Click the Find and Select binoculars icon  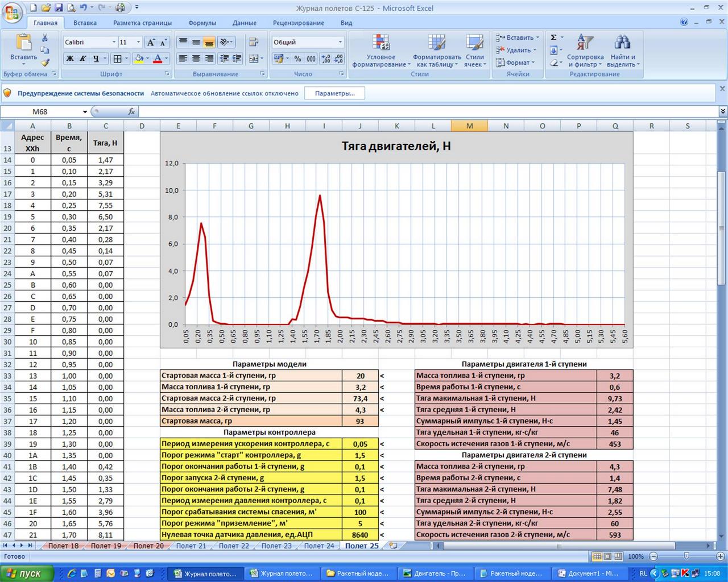[622, 51]
